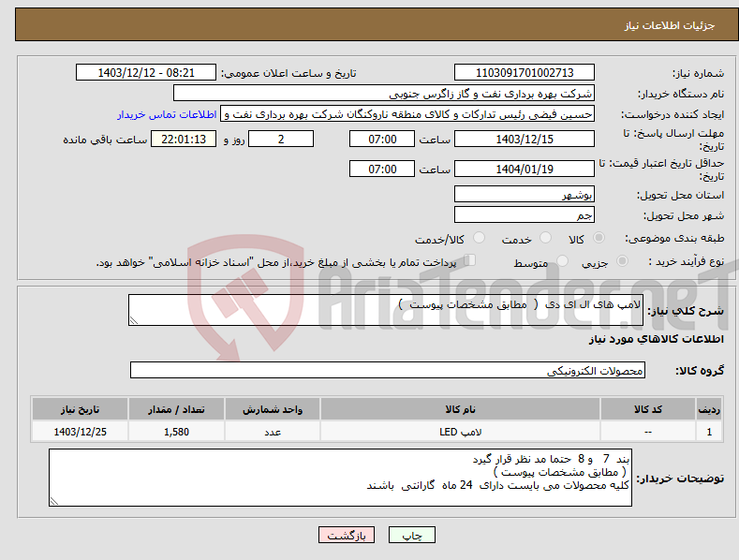Screen dimensions: 739x560
Task: Select the خدمت radio button
Action: [545, 238]
